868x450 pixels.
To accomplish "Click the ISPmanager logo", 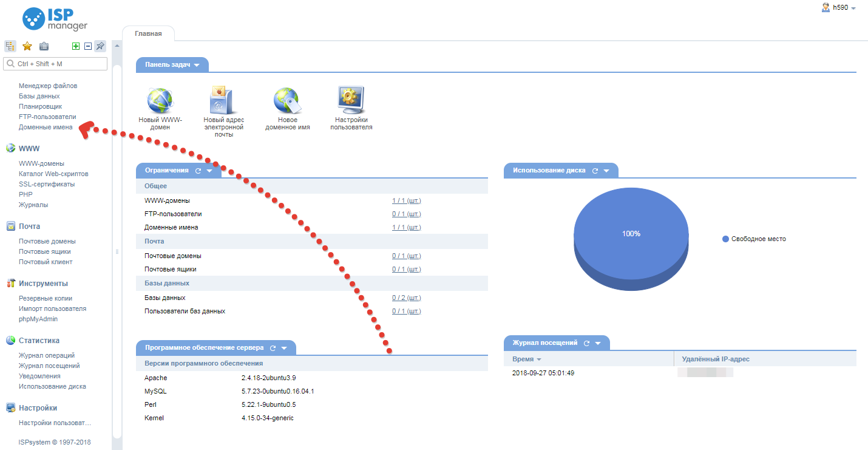I will [x=55, y=18].
